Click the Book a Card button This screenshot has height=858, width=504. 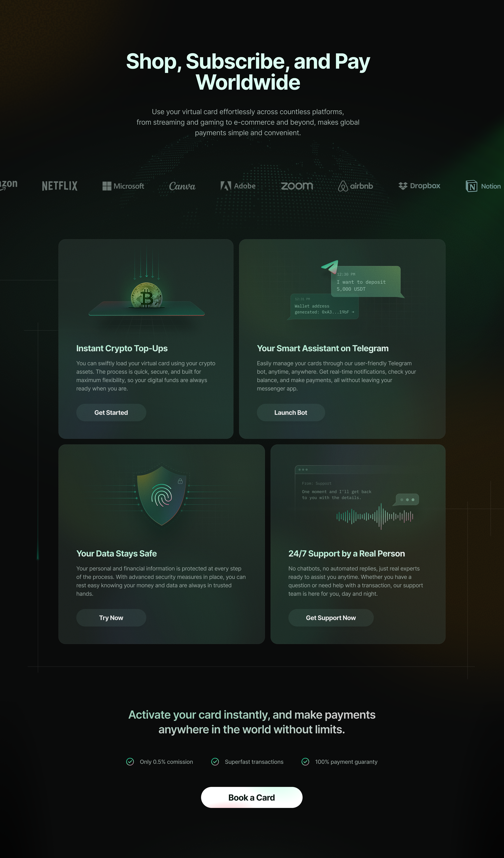click(252, 797)
